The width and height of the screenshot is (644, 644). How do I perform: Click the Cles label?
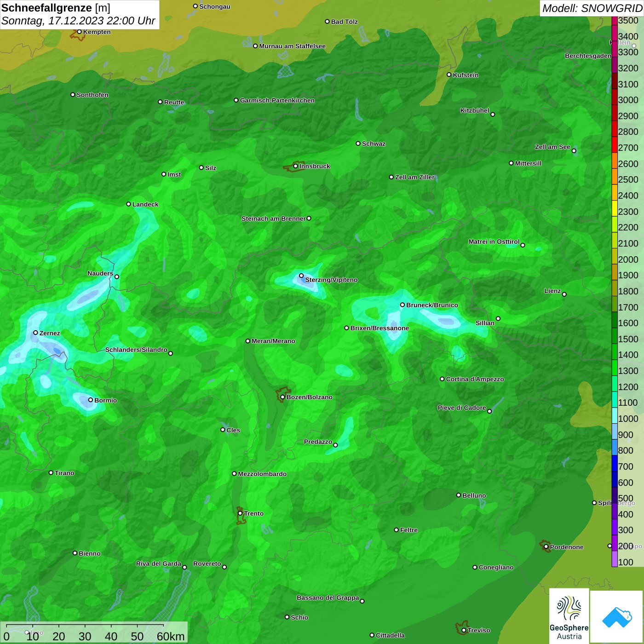233,430
